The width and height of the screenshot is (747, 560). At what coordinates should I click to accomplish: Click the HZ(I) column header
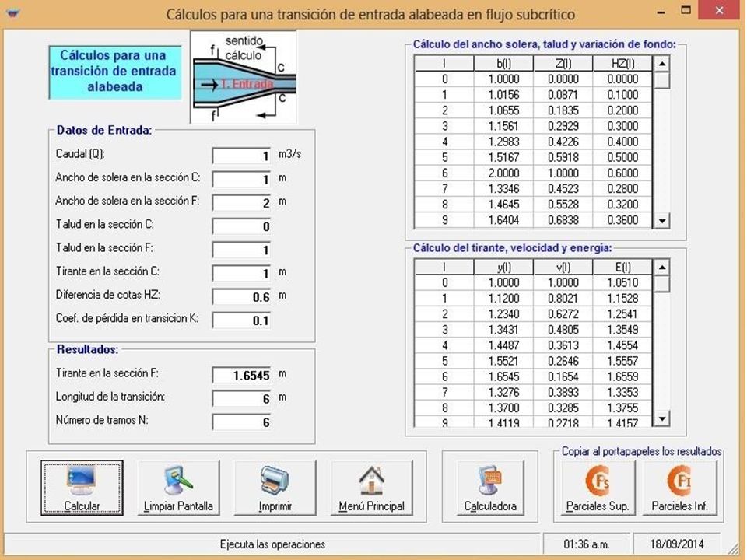622,63
